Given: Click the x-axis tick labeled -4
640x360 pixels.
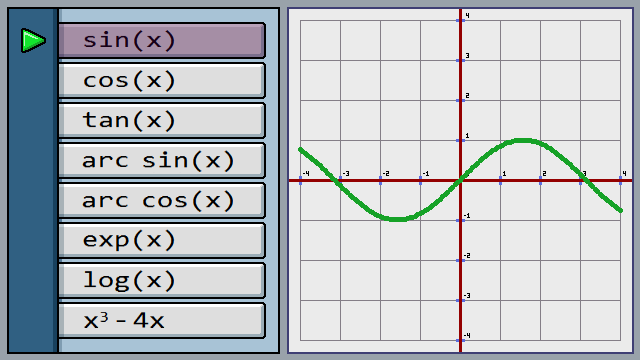Looking at the screenshot, I should pos(300,180).
